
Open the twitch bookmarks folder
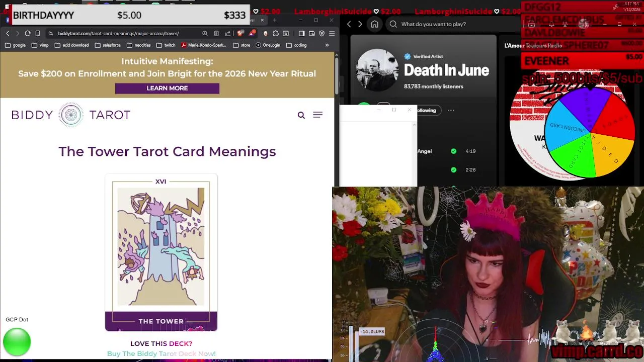click(x=166, y=45)
